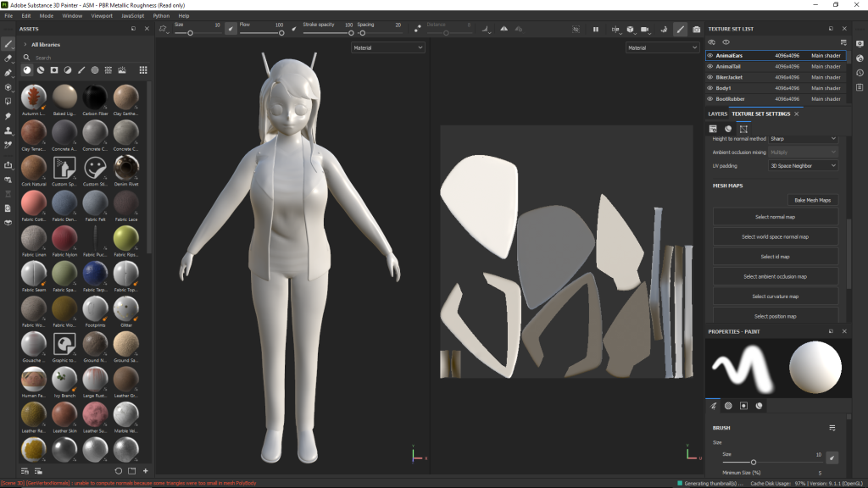The height and width of the screenshot is (488, 868).
Task: Click the camera screenshot icon in viewport toolbar
Action: 697,29
